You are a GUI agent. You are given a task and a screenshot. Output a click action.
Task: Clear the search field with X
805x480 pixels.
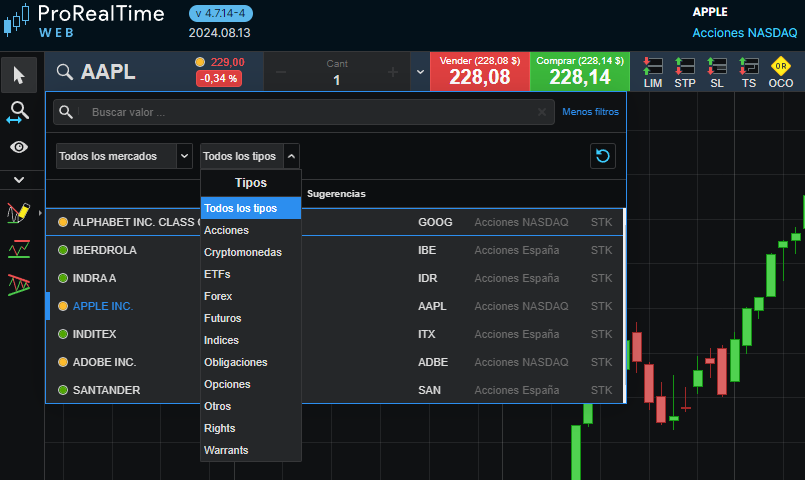tap(542, 112)
